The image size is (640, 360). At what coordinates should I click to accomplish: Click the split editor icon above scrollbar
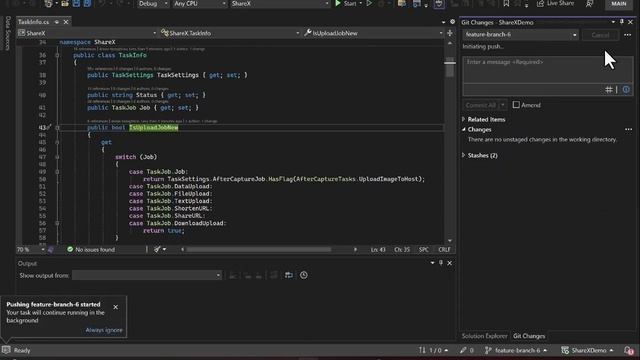tap(450, 33)
